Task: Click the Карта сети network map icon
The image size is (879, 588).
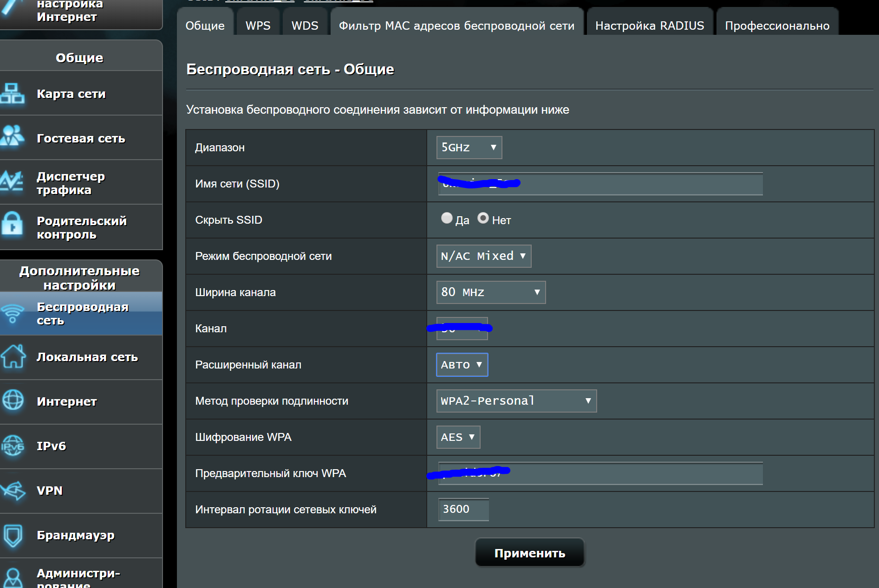Action: point(13,94)
